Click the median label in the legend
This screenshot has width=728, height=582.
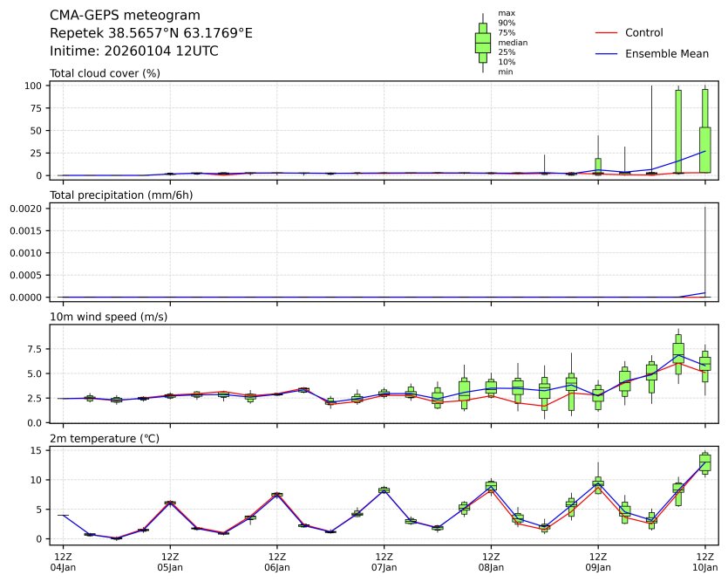512,42
